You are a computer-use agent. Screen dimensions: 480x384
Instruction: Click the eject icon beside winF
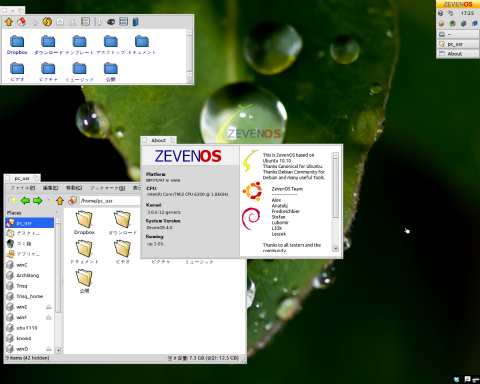tap(49, 317)
